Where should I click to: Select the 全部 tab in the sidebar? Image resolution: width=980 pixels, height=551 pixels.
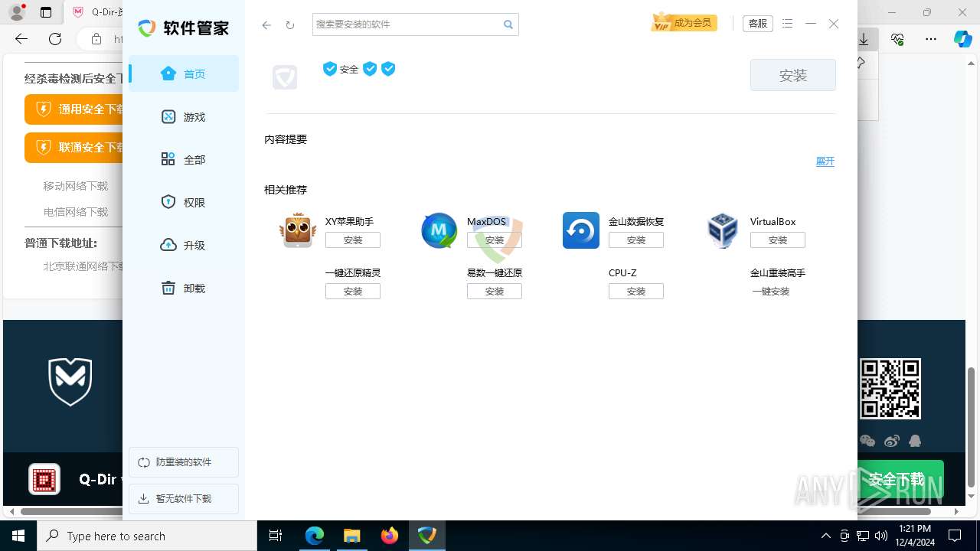pos(184,159)
